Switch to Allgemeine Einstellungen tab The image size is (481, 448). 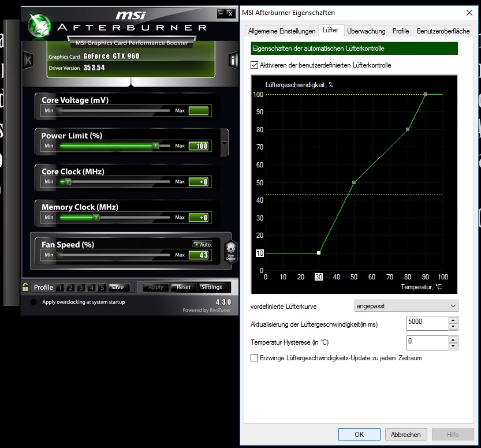(282, 31)
